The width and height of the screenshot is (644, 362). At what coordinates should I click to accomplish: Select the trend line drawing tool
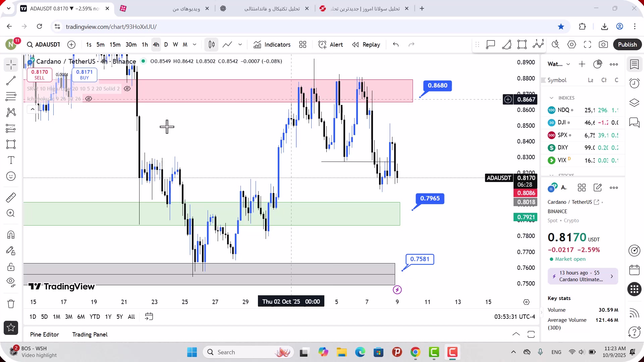[11, 80]
